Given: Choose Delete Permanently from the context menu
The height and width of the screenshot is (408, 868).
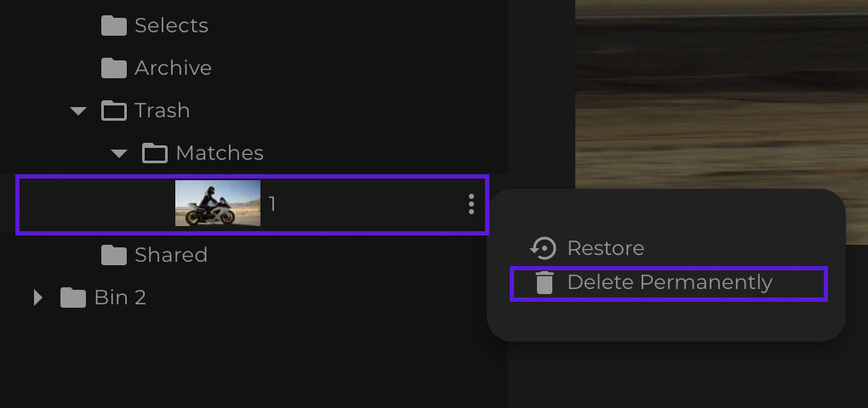Looking at the screenshot, I should (x=670, y=283).
